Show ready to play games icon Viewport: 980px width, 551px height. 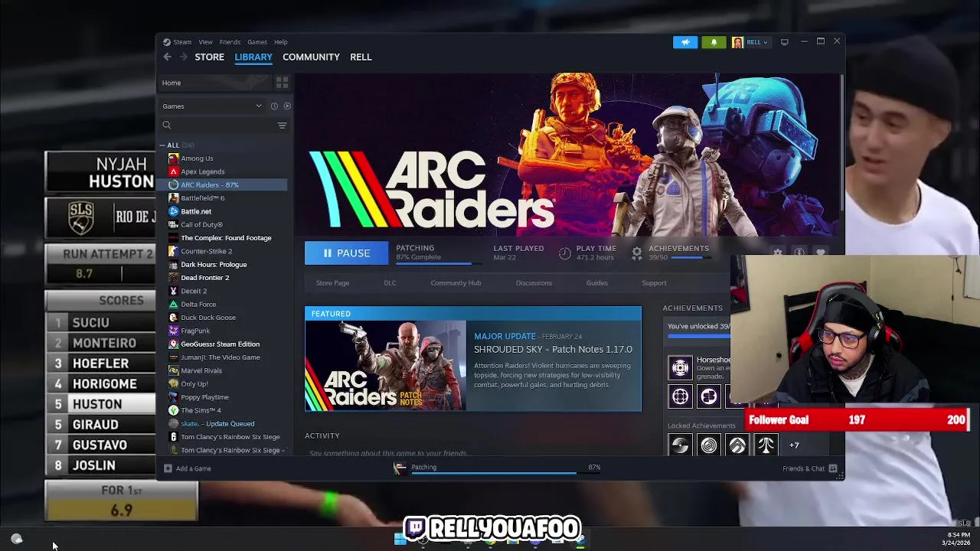tap(287, 106)
